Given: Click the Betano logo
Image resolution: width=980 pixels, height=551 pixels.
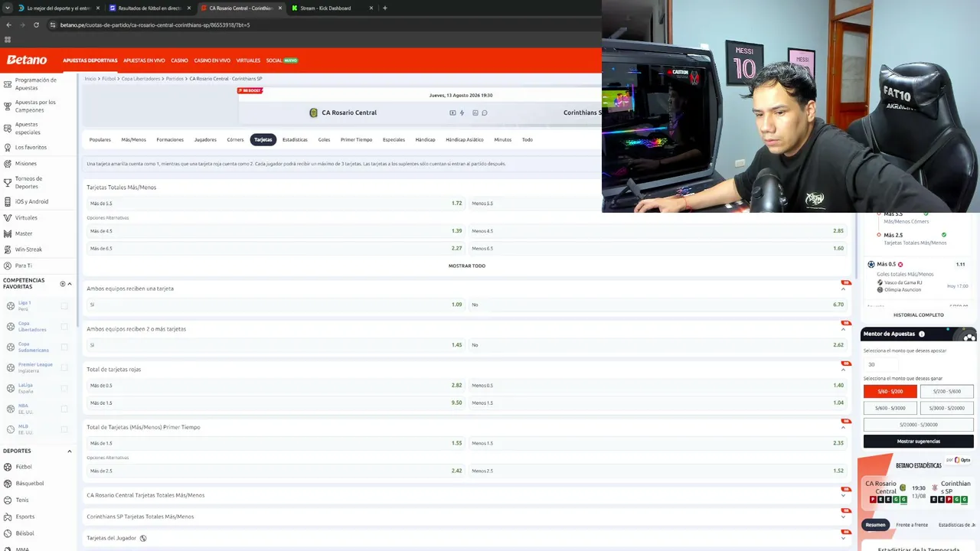Looking at the screenshot, I should click(x=27, y=60).
